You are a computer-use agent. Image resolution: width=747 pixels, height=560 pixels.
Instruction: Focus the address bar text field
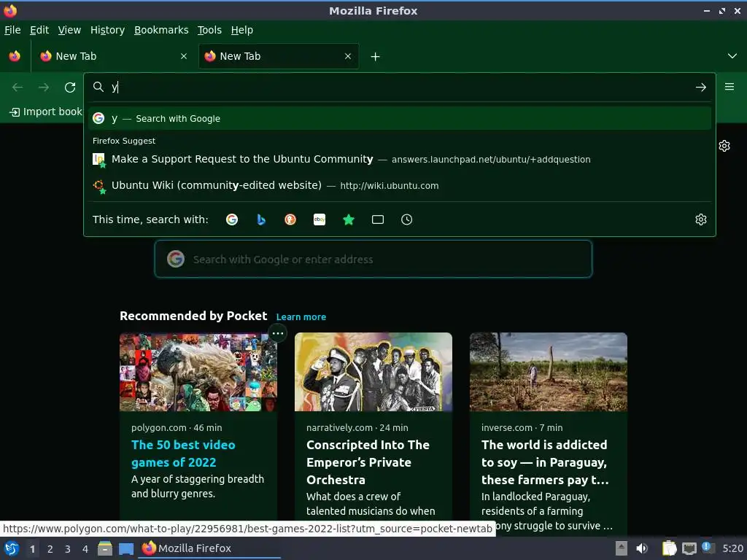pyautogui.click(x=400, y=87)
